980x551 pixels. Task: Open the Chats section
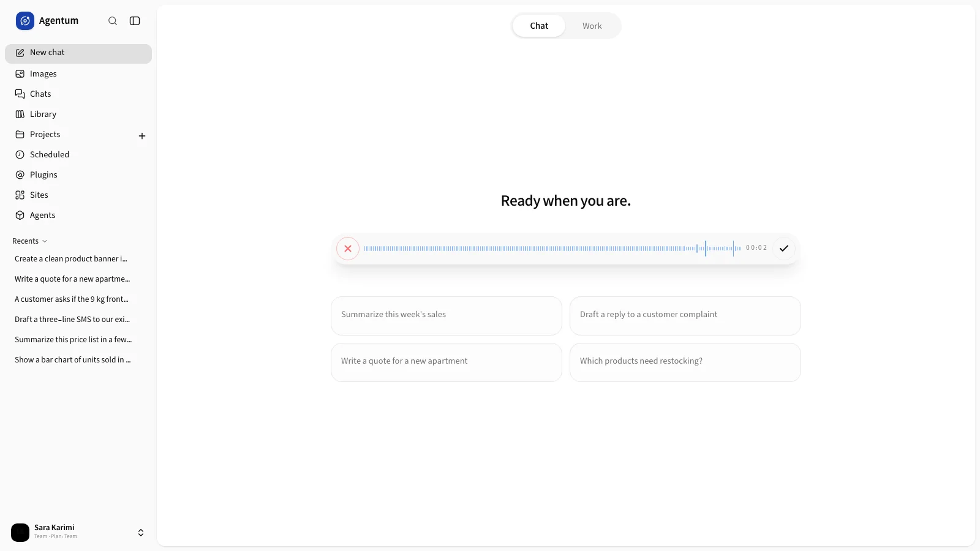pyautogui.click(x=78, y=94)
